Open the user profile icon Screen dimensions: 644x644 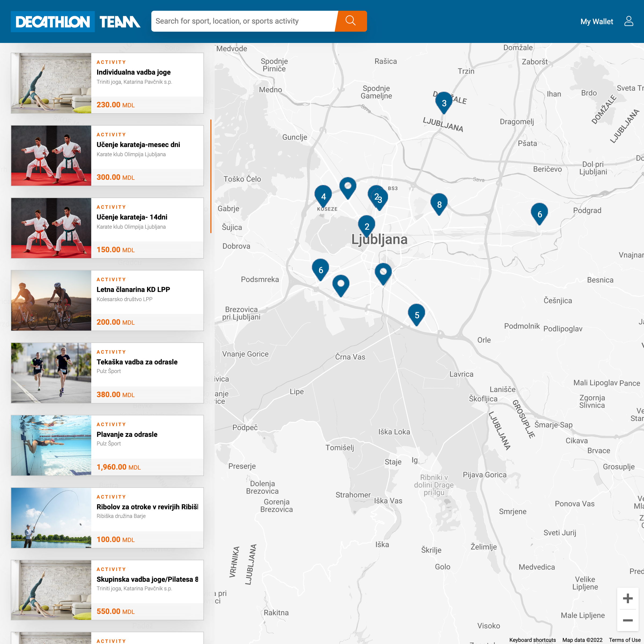coord(628,21)
